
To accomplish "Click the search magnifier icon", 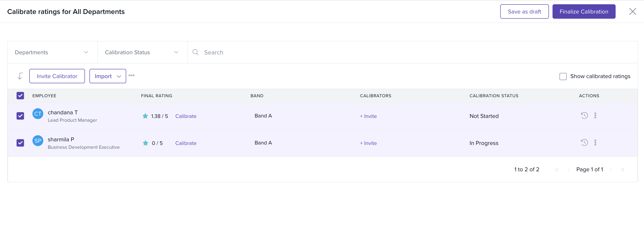I will coord(195,52).
